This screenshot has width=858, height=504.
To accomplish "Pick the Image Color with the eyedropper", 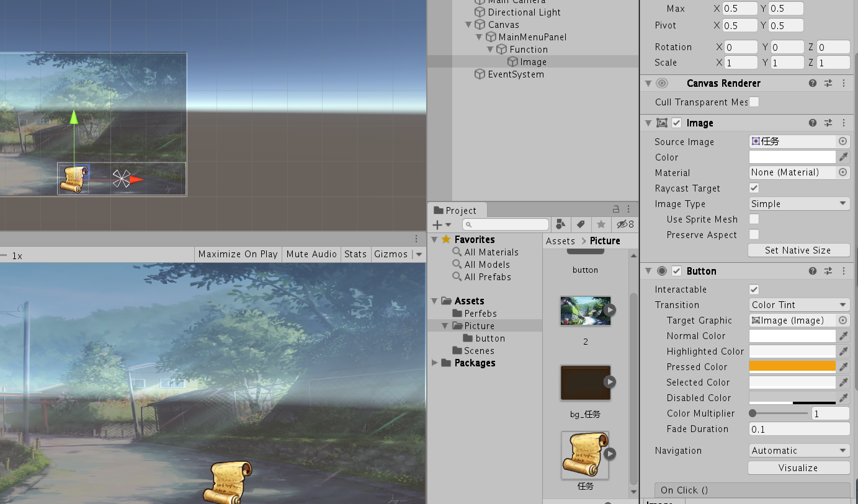I will [844, 157].
